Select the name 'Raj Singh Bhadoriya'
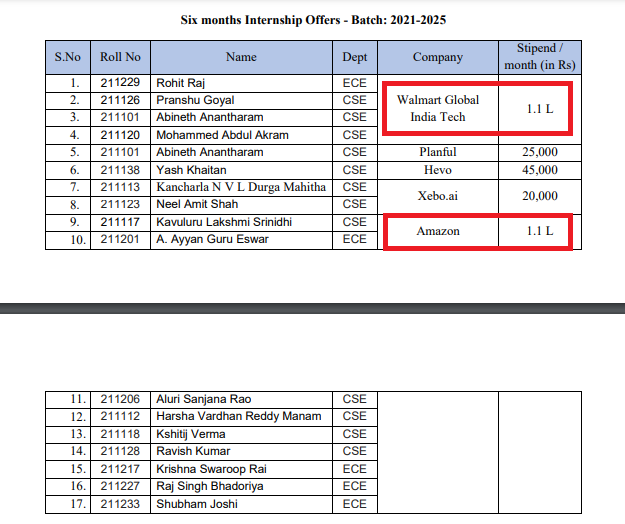 click(x=210, y=487)
